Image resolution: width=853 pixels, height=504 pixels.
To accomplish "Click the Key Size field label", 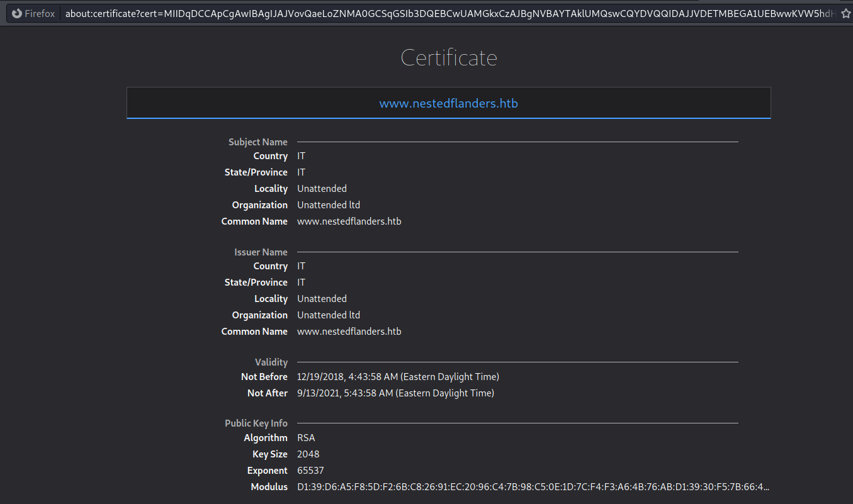I will [270, 454].
